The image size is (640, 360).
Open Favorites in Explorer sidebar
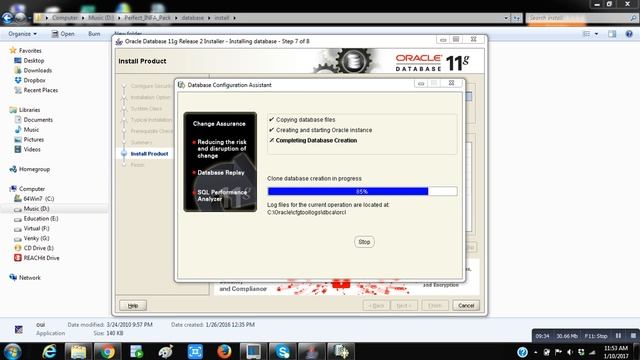pyautogui.click(x=30, y=51)
